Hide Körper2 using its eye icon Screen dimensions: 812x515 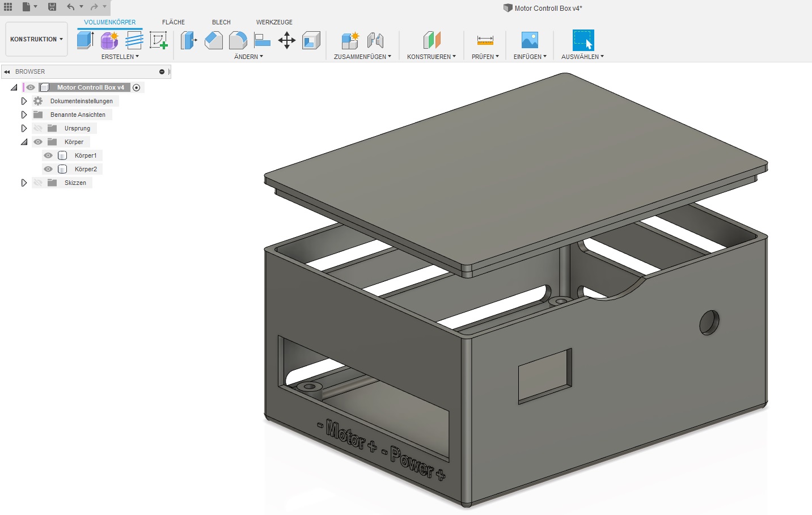(48, 169)
